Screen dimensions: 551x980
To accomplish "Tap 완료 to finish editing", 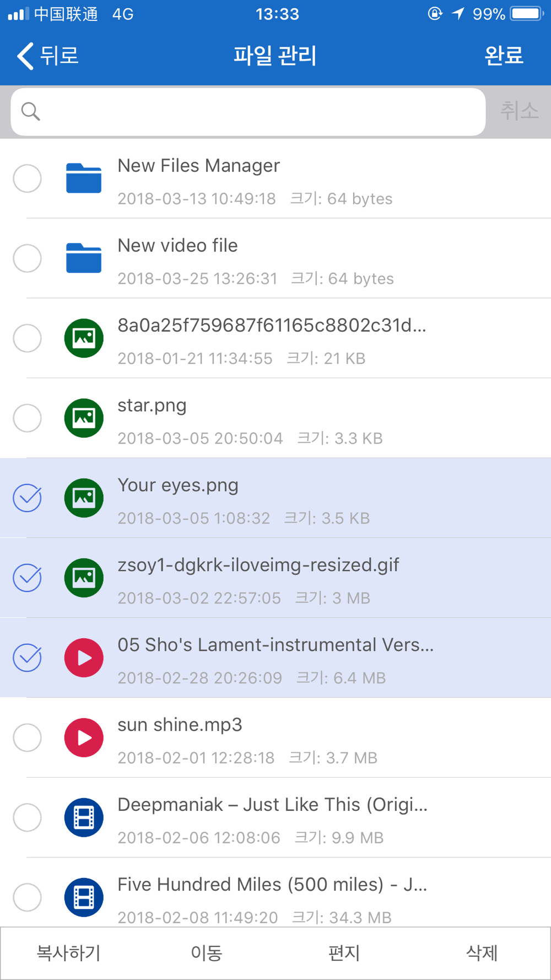I will coord(504,56).
